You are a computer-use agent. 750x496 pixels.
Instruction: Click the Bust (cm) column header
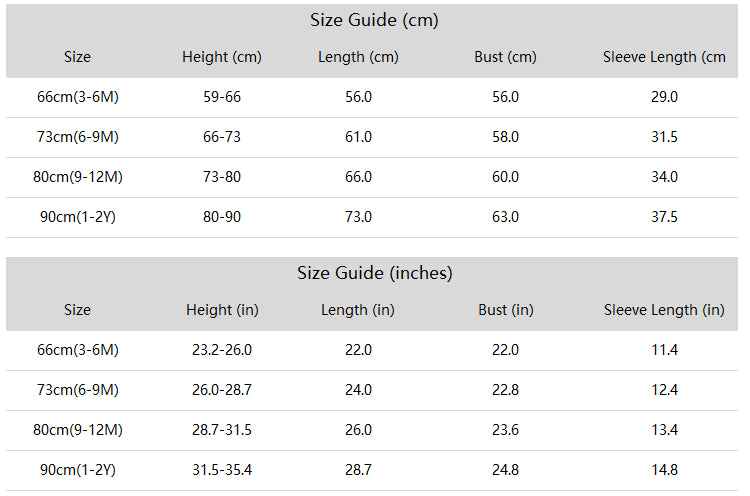point(506,57)
